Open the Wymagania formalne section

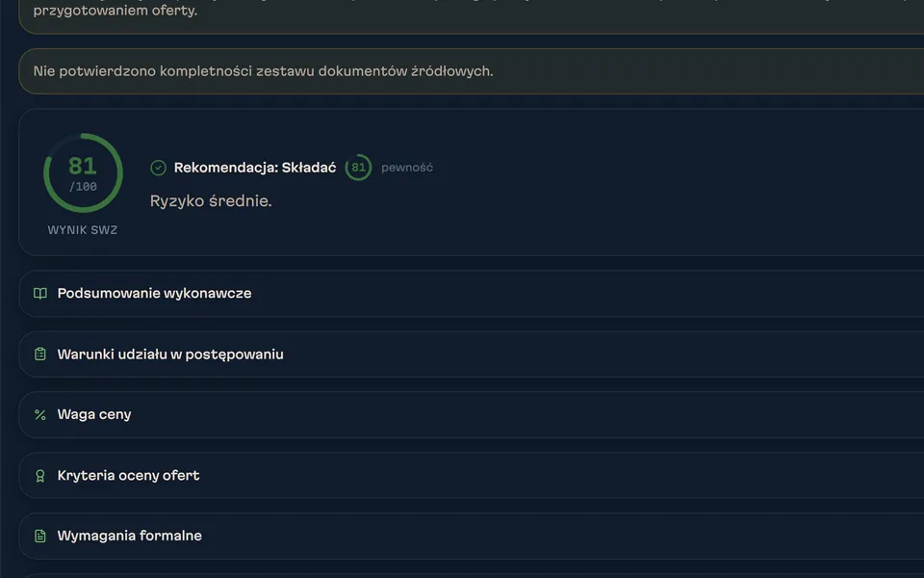pos(472,536)
